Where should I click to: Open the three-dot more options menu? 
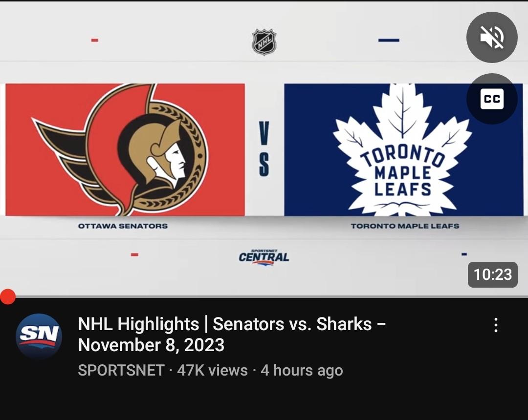pos(496,325)
